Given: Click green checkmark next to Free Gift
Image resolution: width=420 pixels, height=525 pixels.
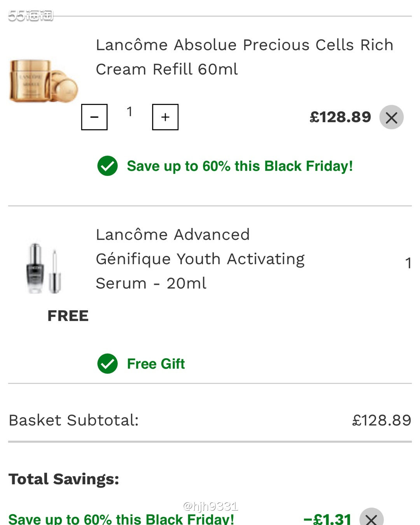Looking at the screenshot, I should (107, 364).
